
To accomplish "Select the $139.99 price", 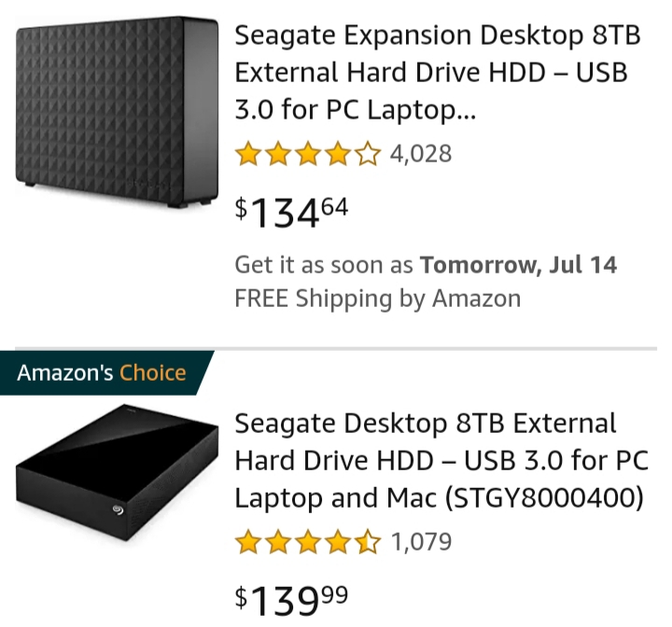I will 291,600.
